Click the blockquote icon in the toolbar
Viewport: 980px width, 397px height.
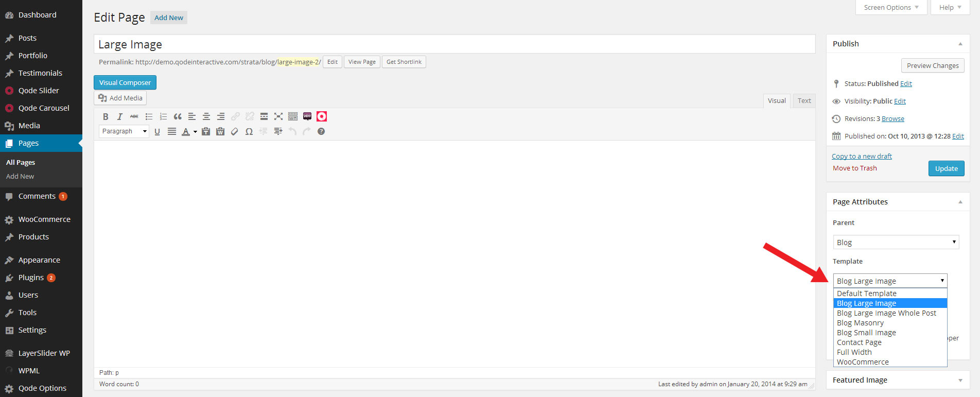tap(178, 116)
